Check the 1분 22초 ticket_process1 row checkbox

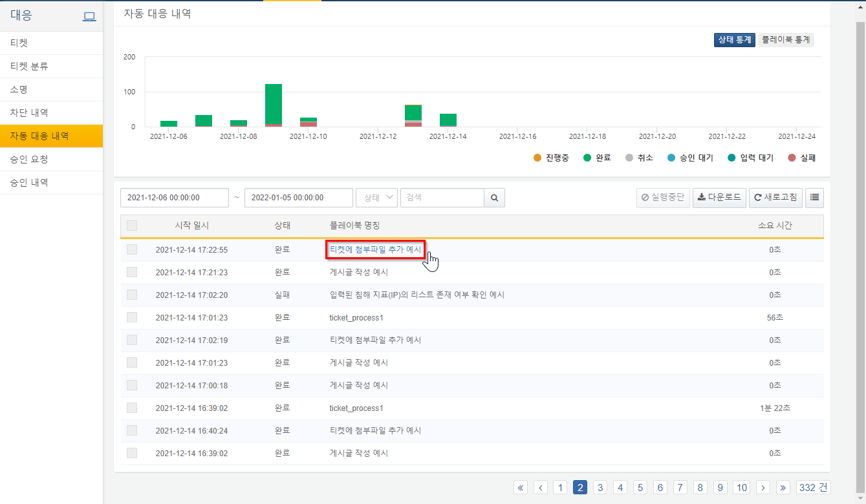(x=132, y=408)
